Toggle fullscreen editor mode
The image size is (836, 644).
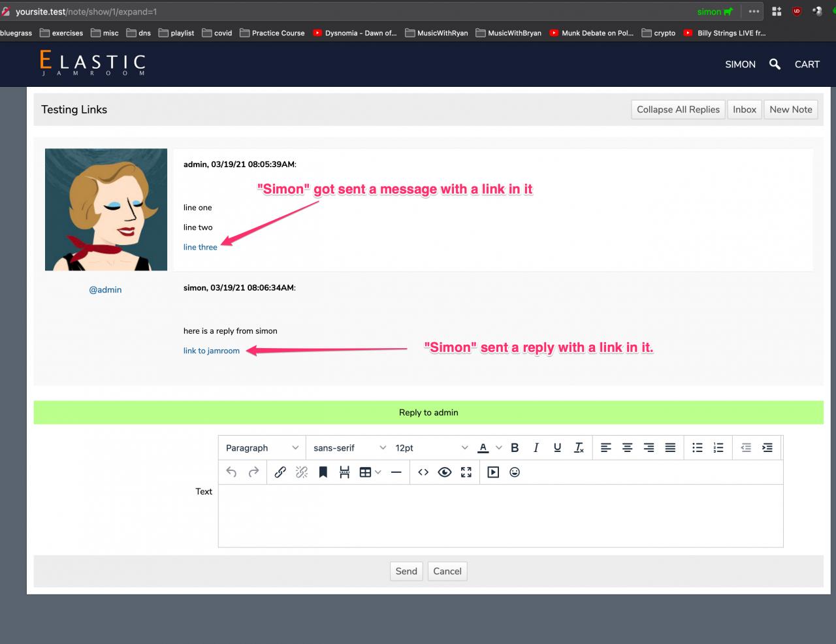[x=466, y=472]
